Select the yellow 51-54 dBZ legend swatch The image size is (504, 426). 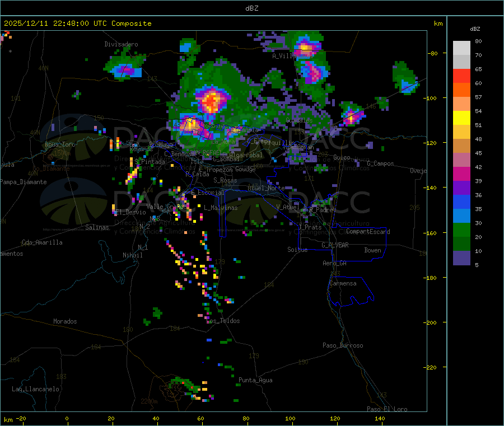(461, 118)
